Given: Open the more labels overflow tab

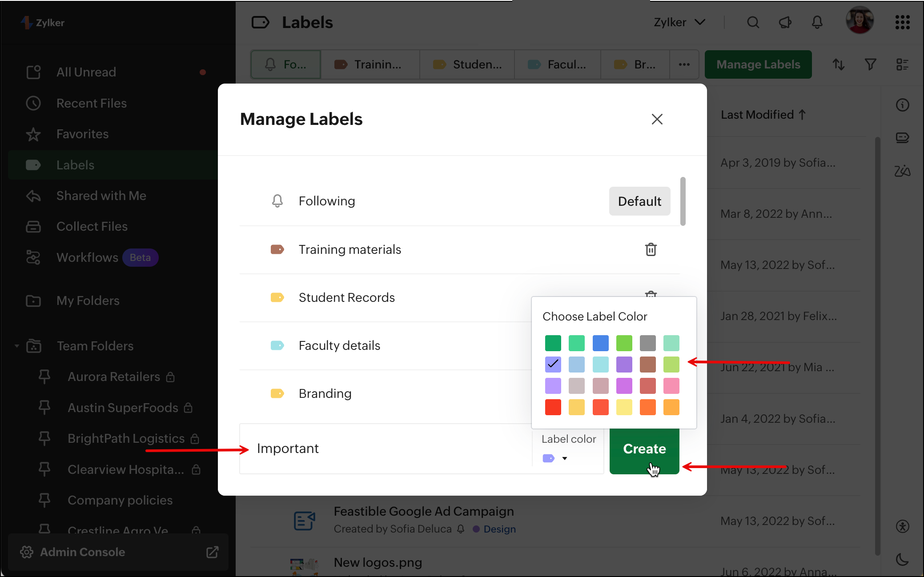Looking at the screenshot, I should point(684,64).
